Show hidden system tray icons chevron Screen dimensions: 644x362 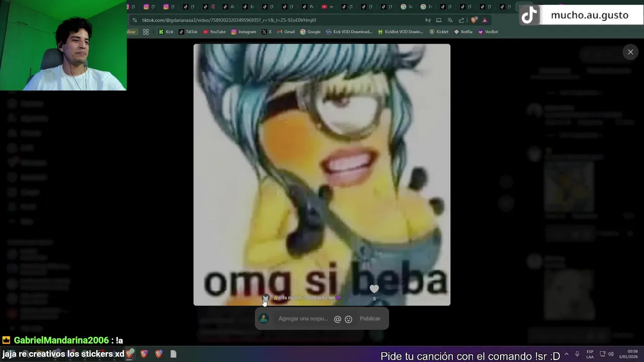pyautogui.click(x=567, y=354)
